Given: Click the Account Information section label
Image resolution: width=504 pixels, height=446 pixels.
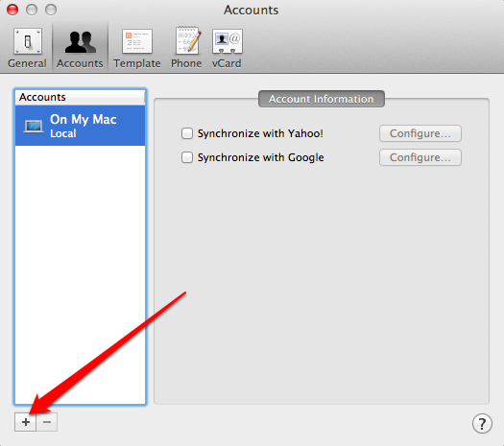Looking at the screenshot, I should [322, 99].
